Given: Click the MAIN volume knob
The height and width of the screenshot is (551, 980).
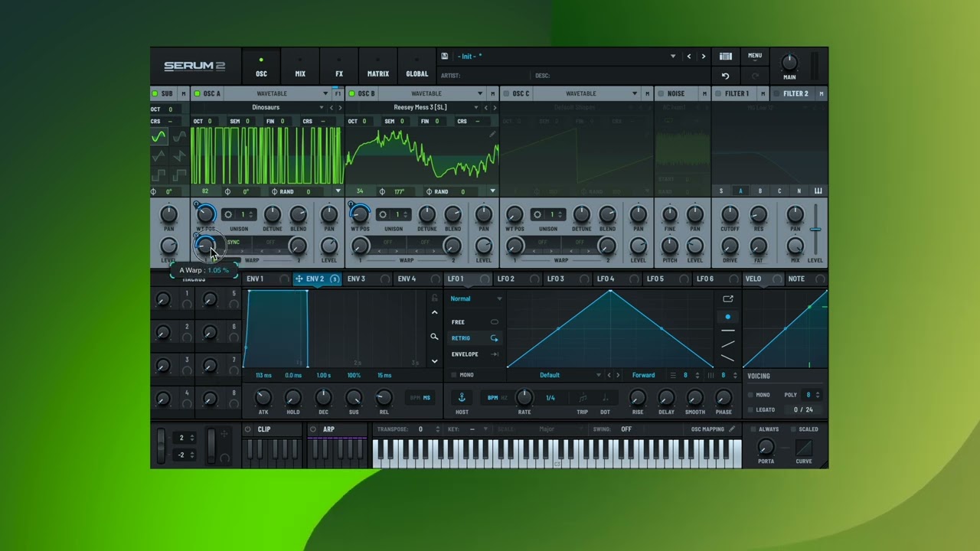Looking at the screenshot, I should coord(789,62).
